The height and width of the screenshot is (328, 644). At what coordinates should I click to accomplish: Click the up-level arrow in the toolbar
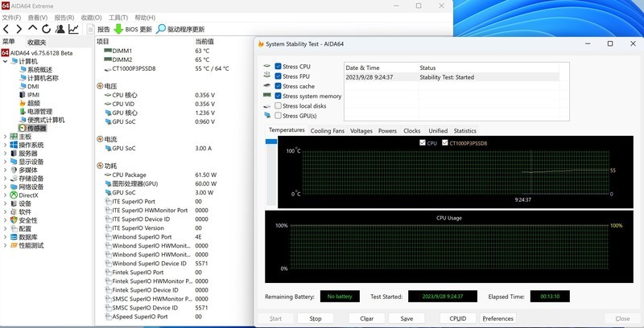[33, 29]
